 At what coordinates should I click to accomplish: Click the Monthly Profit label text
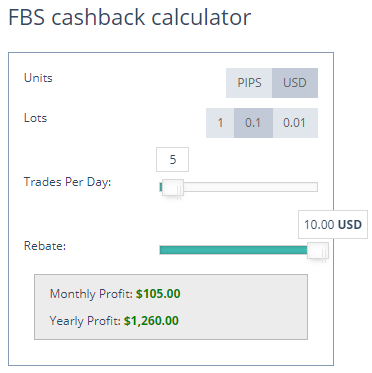click(91, 294)
